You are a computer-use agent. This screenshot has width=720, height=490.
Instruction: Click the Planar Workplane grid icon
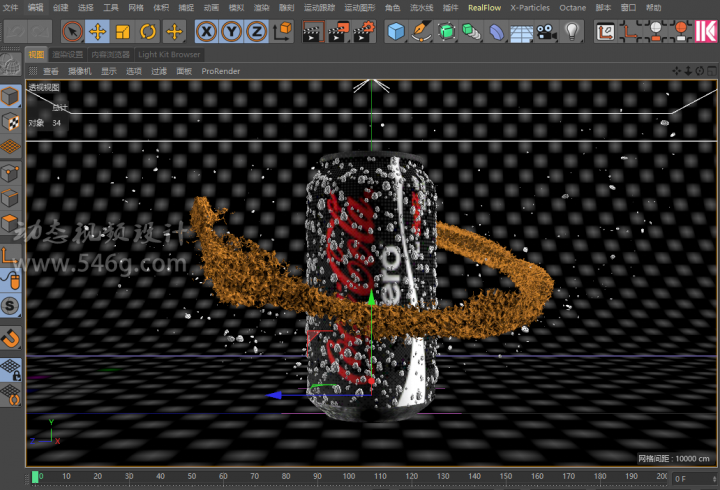pyautogui.click(x=10, y=395)
